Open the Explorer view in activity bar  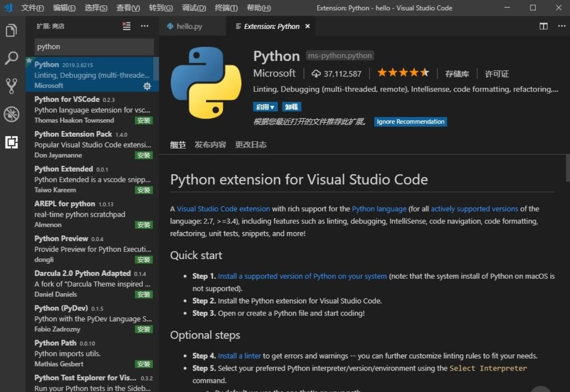tap(11, 30)
